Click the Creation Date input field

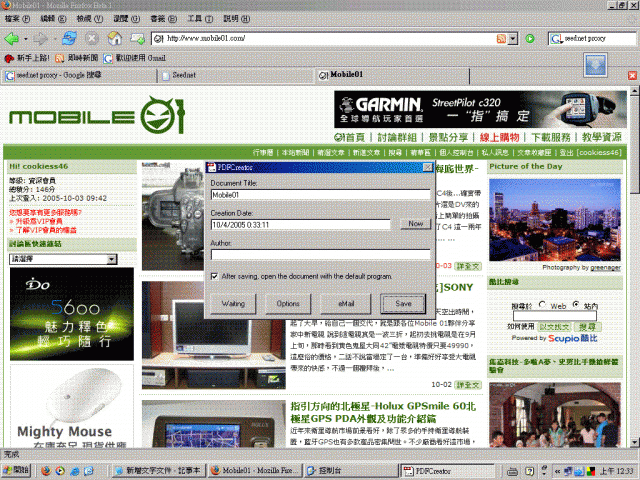click(x=300, y=224)
